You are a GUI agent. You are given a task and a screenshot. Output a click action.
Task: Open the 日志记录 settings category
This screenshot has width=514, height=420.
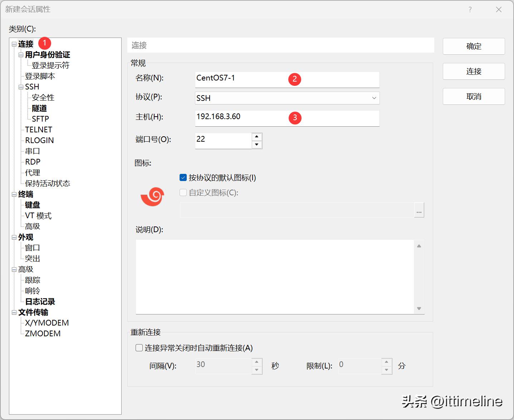pos(40,302)
